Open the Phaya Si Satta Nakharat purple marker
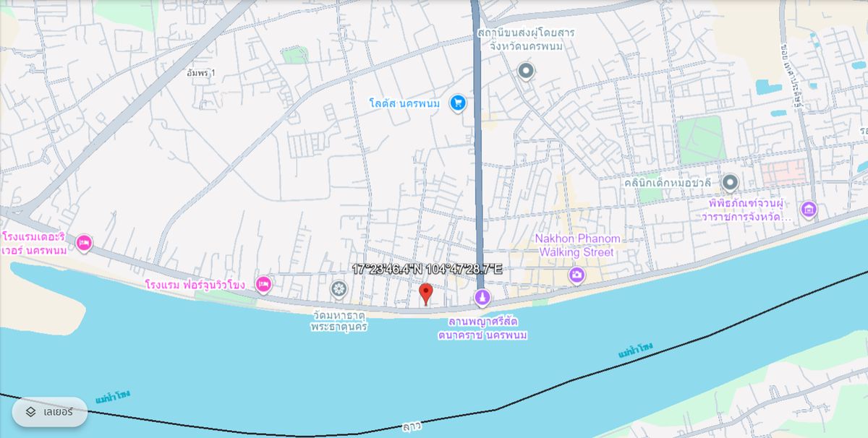 click(x=482, y=297)
